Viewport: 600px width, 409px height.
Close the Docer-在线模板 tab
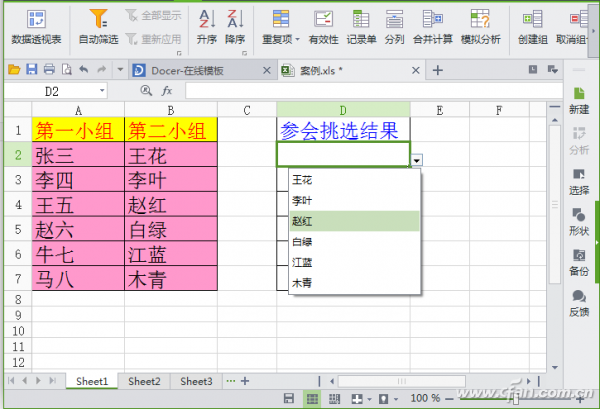(x=267, y=70)
